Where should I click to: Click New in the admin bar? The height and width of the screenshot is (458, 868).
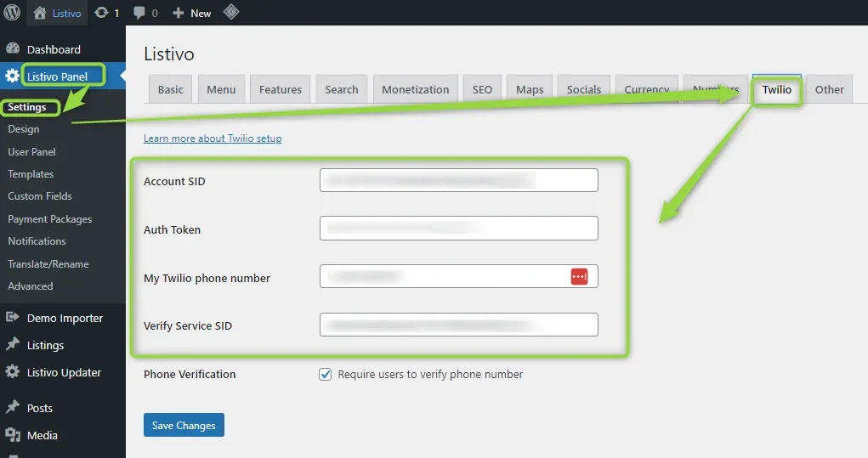pyautogui.click(x=201, y=14)
